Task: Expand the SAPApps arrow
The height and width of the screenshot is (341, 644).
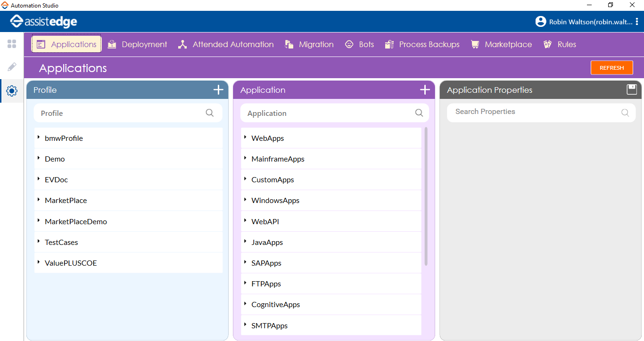Action: tap(245, 262)
